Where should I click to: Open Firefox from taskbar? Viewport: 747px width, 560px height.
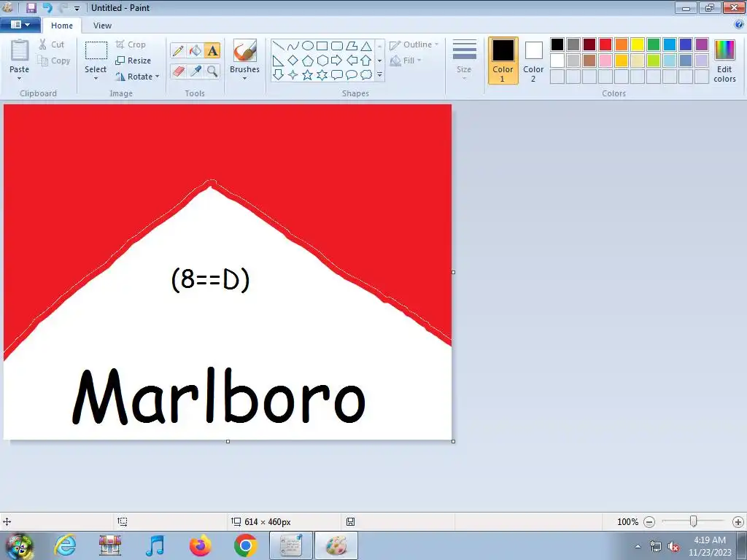pyautogui.click(x=200, y=545)
